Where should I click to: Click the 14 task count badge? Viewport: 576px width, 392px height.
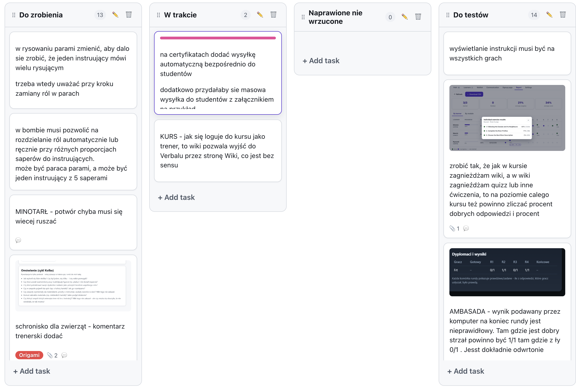[534, 15]
